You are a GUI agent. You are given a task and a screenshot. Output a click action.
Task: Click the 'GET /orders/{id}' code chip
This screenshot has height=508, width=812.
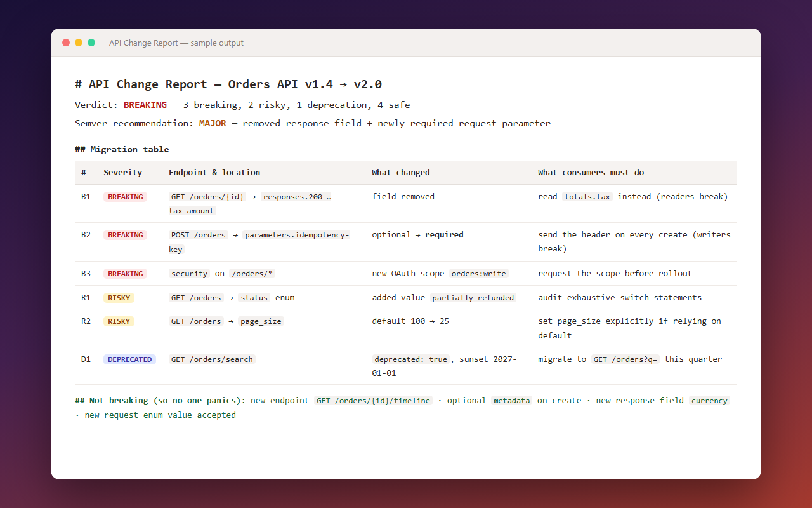[207, 197]
